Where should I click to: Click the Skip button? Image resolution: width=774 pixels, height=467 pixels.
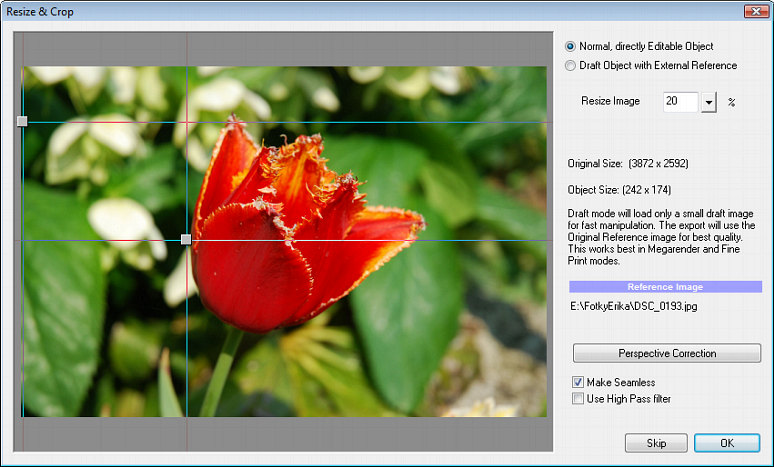(x=656, y=443)
